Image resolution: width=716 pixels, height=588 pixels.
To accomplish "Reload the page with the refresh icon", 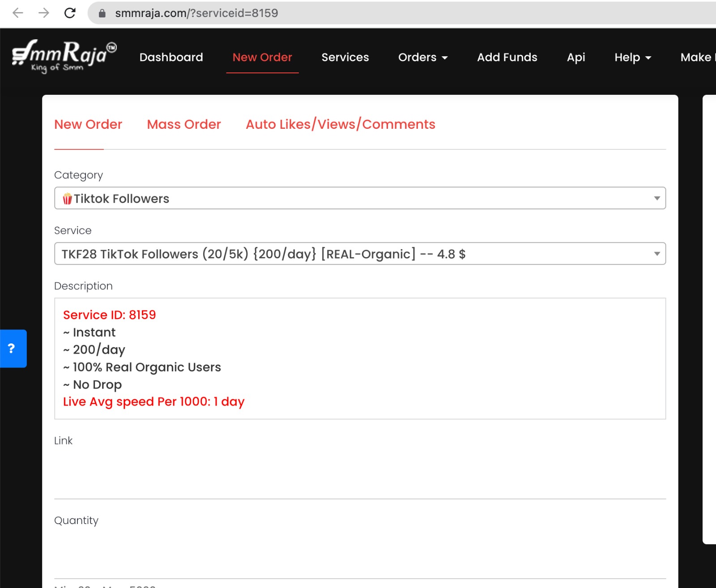I will coord(70,13).
